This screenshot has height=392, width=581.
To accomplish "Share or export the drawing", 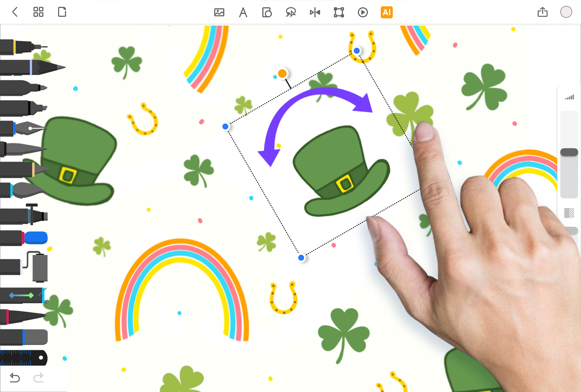I will [x=543, y=12].
